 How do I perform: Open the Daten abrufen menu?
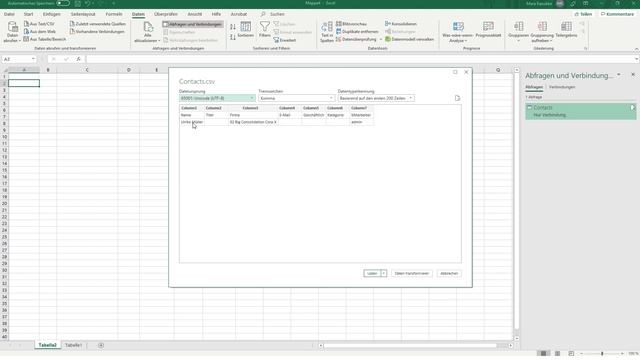(12, 32)
